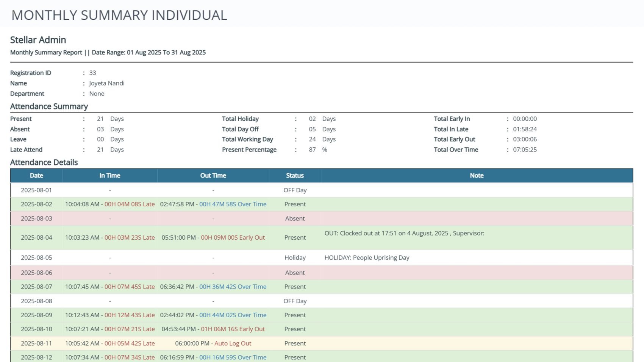Click the Department value None
This screenshot has width=644, height=362.
point(97,94)
